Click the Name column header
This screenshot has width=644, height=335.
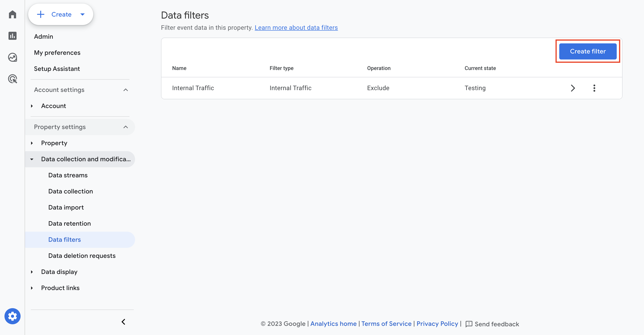[x=179, y=68]
